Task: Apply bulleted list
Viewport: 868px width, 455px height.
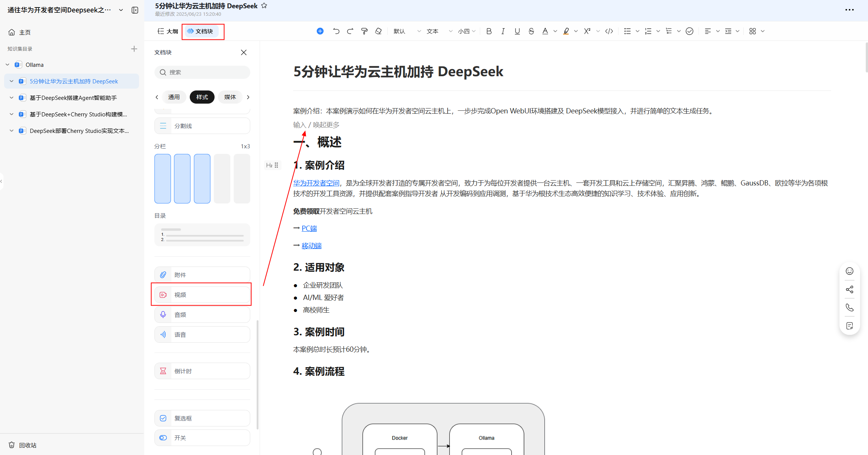Action: [627, 31]
